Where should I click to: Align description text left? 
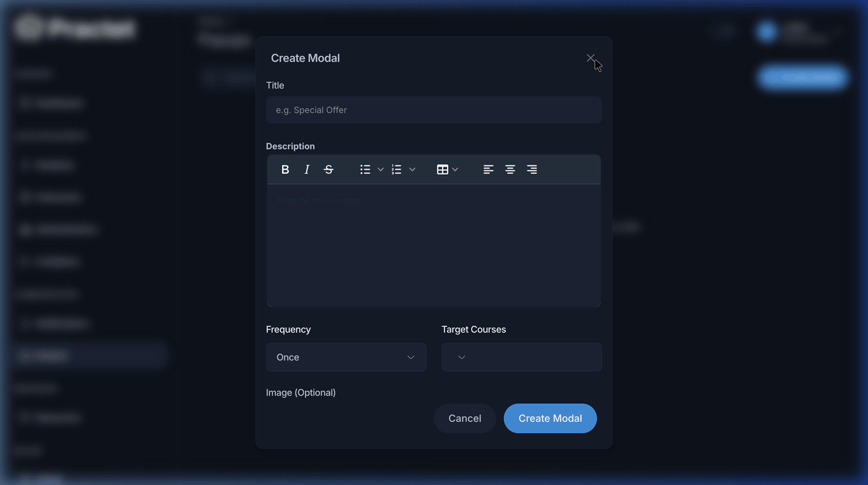click(x=489, y=169)
